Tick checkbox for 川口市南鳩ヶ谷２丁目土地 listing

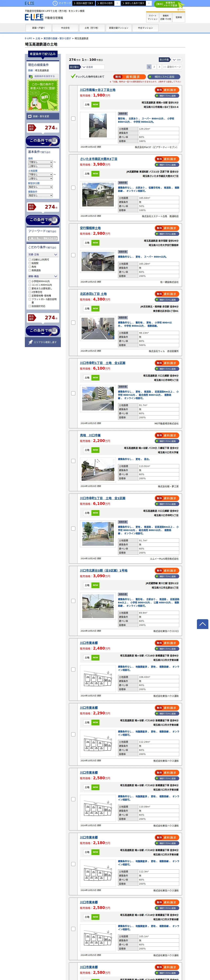(73, 119)
